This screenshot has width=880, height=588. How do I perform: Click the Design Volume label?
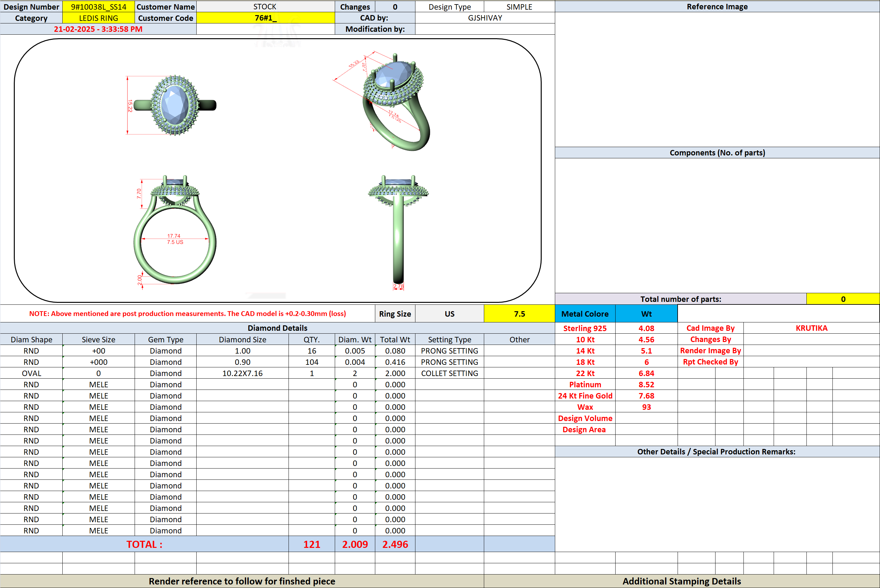point(585,418)
